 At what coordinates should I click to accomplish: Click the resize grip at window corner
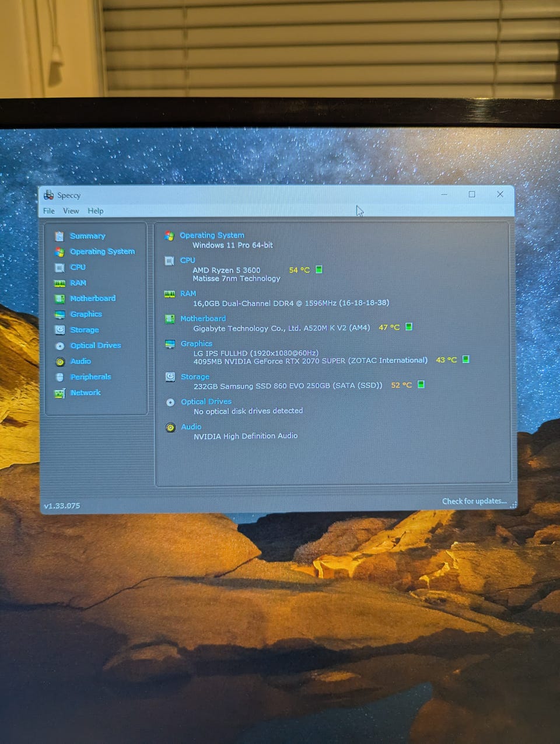coord(513,505)
